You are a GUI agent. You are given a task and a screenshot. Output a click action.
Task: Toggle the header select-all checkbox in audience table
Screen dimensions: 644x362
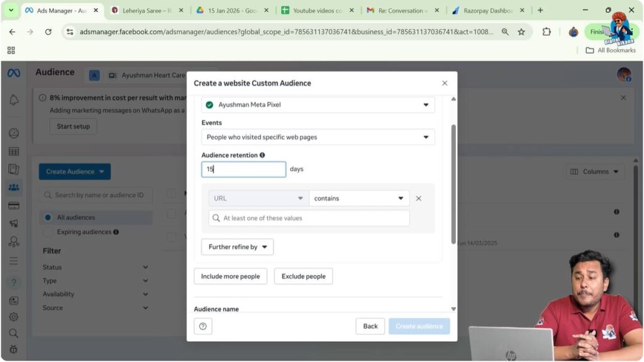(x=171, y=193)
